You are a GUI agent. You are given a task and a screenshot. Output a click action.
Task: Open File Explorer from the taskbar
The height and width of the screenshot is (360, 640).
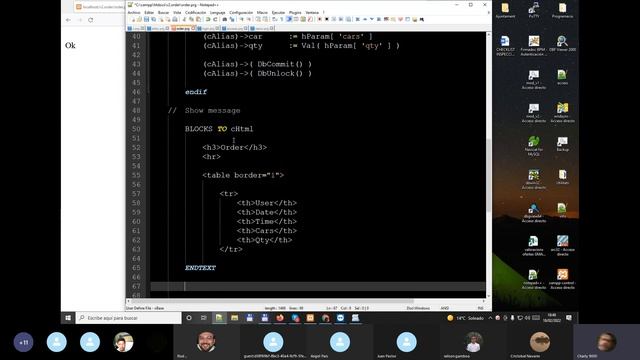click(x=234, y=318)
